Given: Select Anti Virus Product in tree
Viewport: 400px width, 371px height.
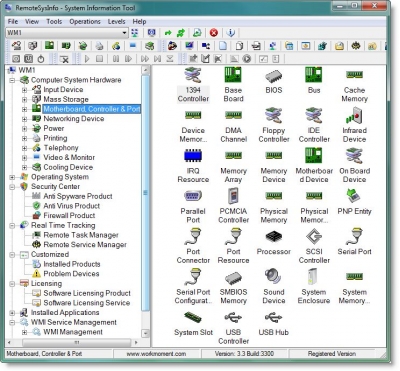Looking at the screenshot, I should click(x=72, y=206).
